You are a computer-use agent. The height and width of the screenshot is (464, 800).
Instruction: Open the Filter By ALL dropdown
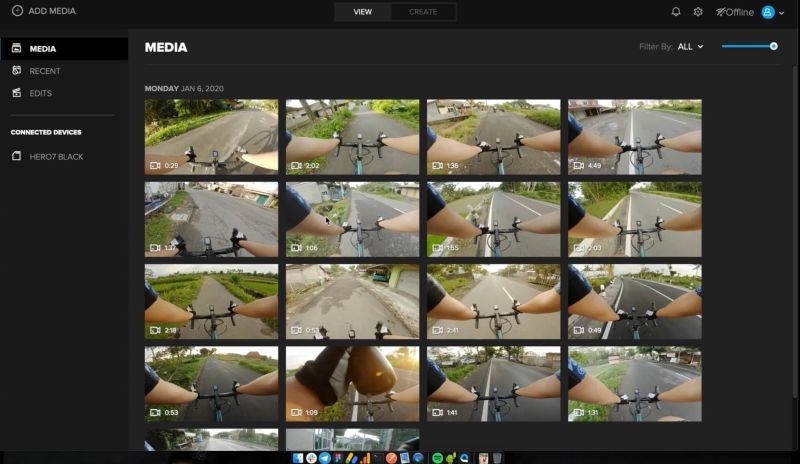click(x=690, y=46)
